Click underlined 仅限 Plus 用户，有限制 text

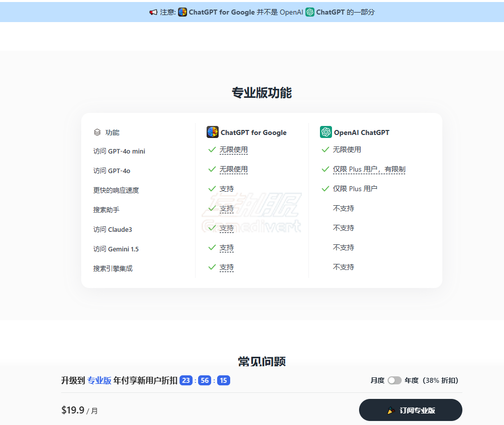click(x=369, y=170)
